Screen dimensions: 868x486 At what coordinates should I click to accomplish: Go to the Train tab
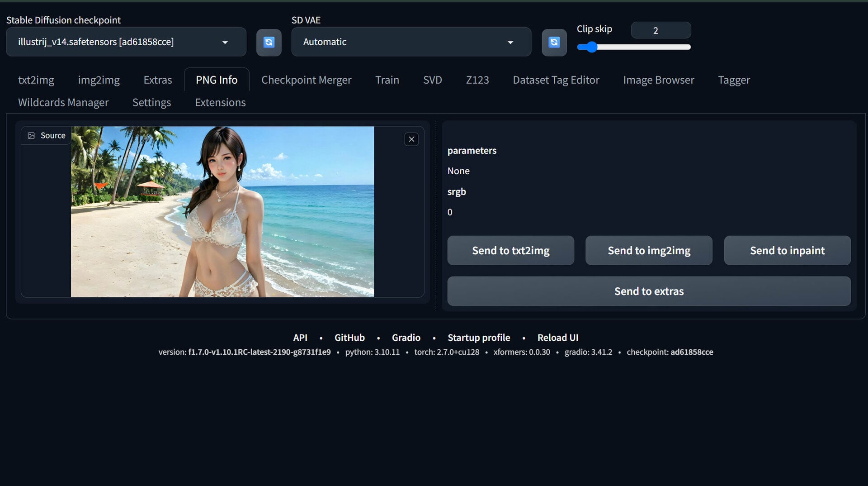[x=387, y=80]
